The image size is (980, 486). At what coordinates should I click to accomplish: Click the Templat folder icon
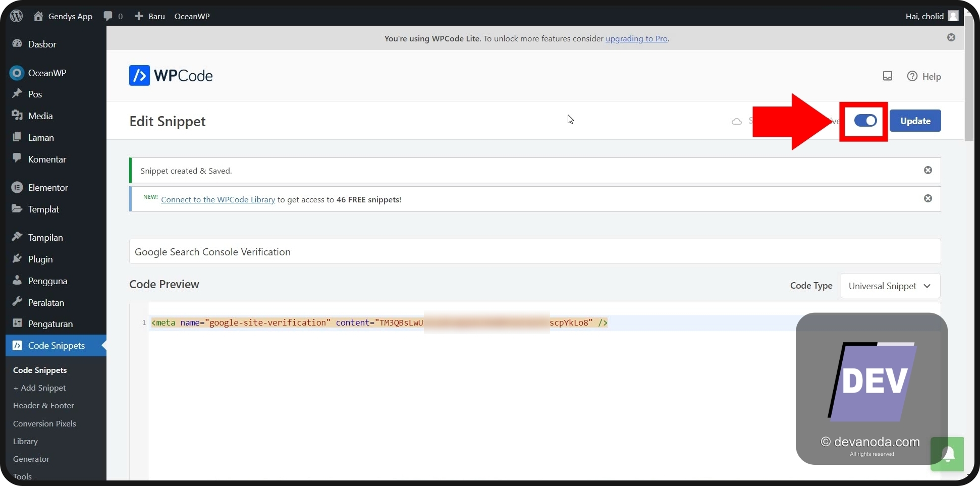coord(17,208)
